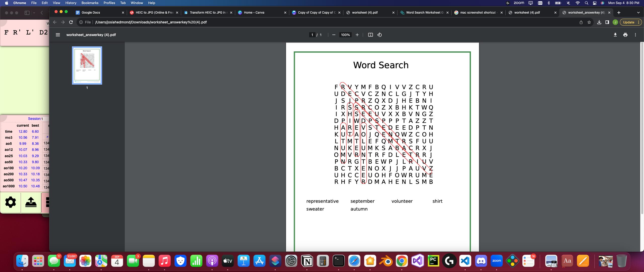Switch to the Home - Canva tab

click(254, 12)
